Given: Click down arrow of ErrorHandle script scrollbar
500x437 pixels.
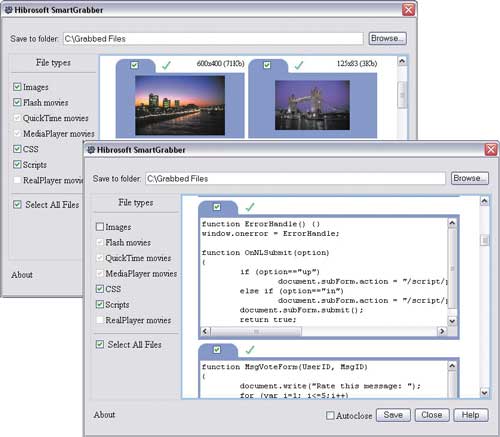Looking at the screenshot, I should pos(452,321).
